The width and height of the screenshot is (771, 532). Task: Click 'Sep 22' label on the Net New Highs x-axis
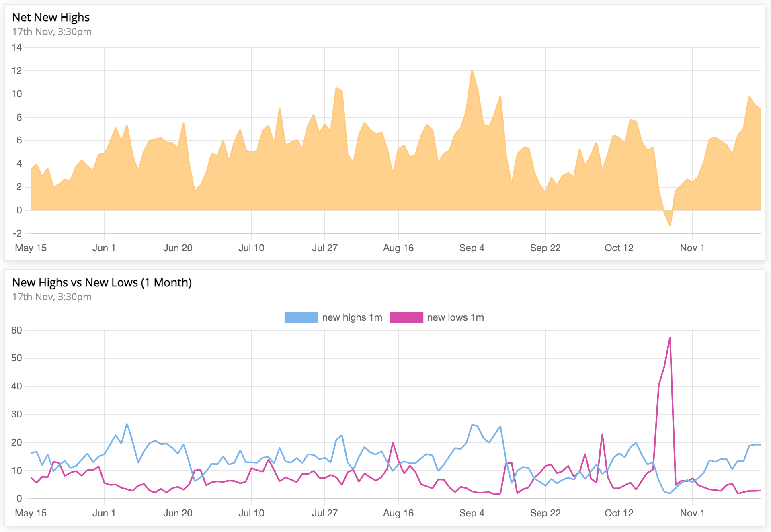coord(545,248)
